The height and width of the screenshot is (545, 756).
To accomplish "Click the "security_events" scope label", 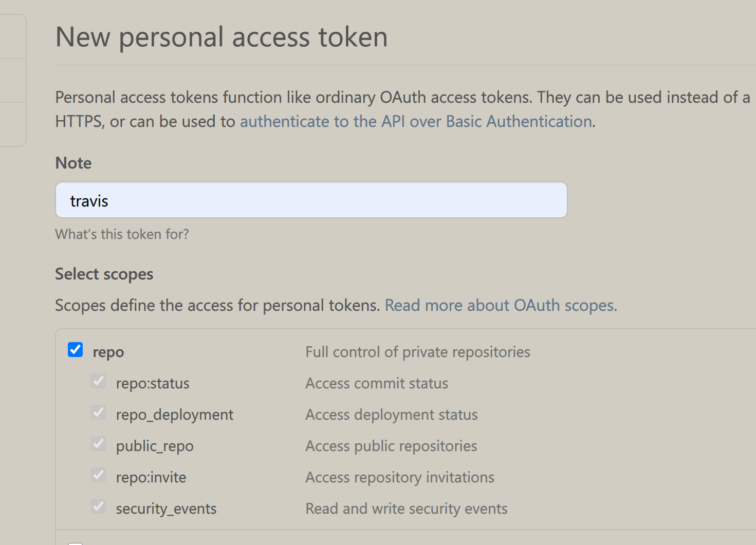I will pos(166,509).
